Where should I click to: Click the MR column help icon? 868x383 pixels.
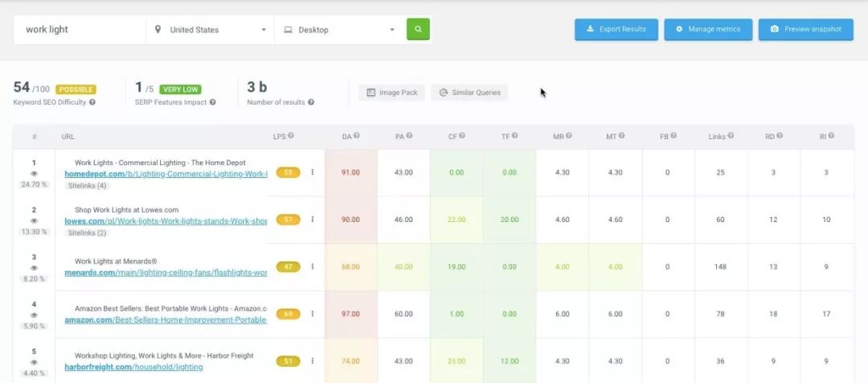pyautogui.click(x=568, y=136)
